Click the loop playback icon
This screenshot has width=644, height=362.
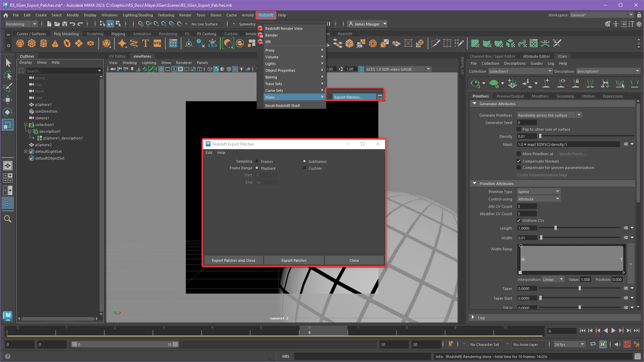pyautogui.click(x=593, y=345)
